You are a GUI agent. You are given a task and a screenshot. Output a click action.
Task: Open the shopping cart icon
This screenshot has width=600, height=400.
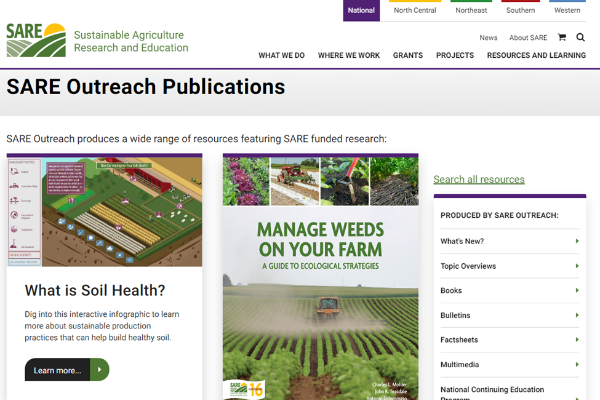pyautogui.click(x=562, y=37)
